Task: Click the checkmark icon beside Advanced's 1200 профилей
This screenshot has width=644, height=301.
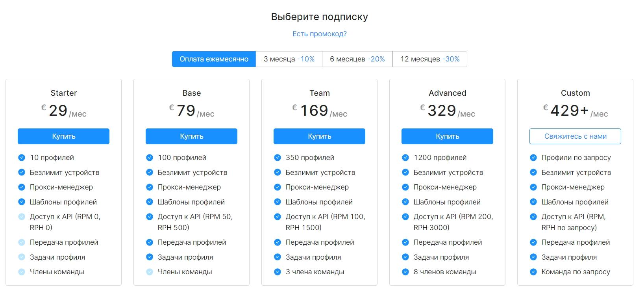Action: point(405,158)
